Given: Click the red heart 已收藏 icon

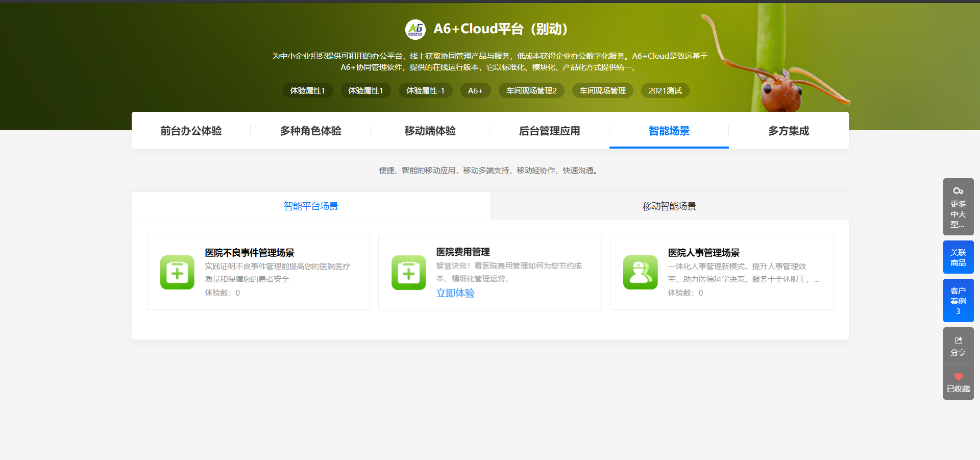Looking at the screenshot, I should tap(958, 377).
